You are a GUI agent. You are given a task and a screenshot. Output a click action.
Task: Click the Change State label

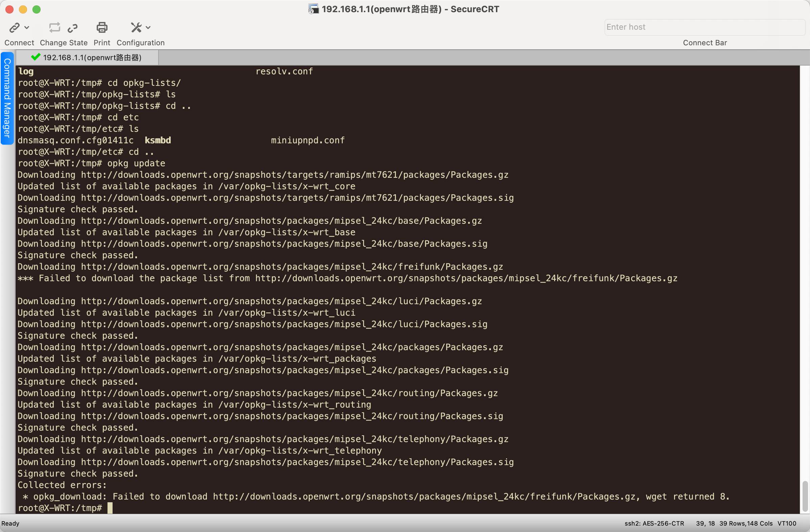(x=64, y=43)
